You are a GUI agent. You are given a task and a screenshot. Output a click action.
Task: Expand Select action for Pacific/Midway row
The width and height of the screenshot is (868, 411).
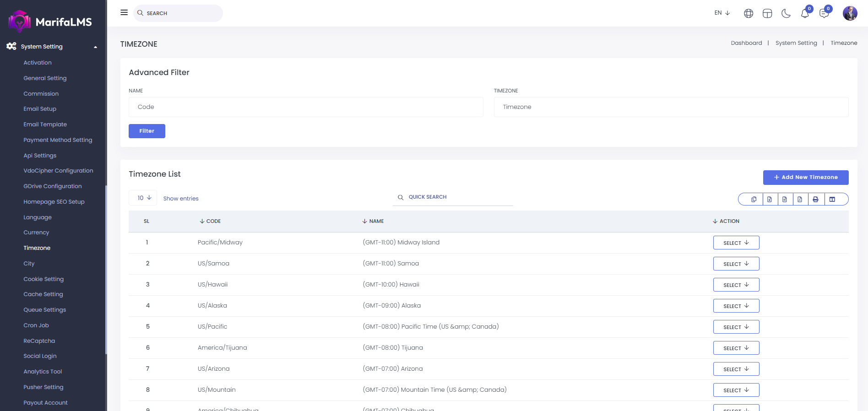coord(736,243)
